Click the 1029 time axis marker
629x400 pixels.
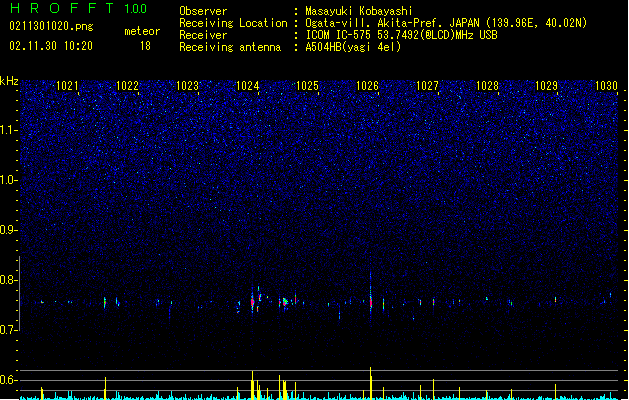coord(546,86)
